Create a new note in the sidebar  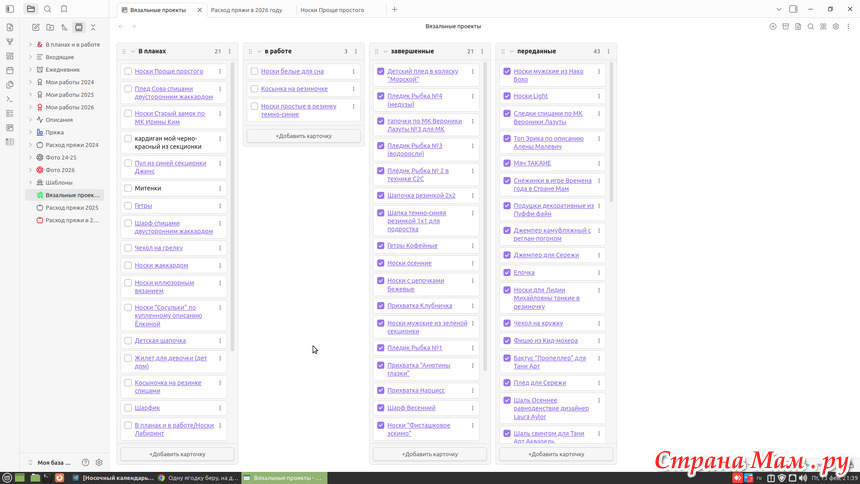tap(36, 27)
